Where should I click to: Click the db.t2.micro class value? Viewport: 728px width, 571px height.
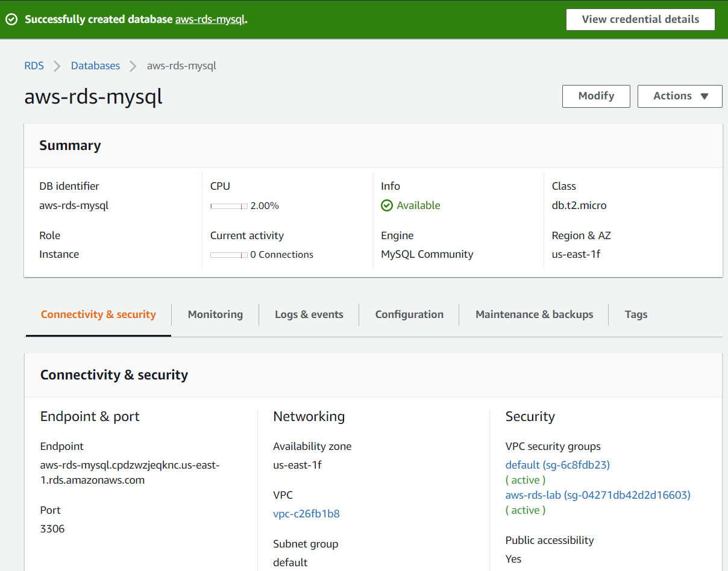click(579, 205)
